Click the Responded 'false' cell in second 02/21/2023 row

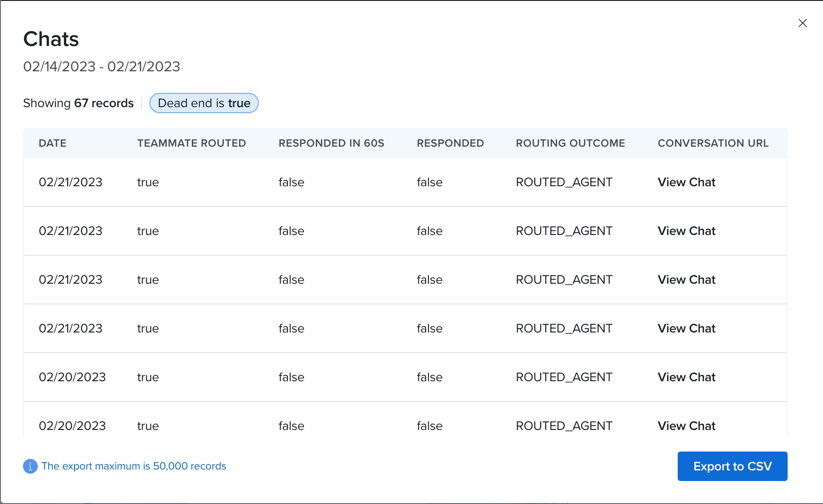point(430,231)
